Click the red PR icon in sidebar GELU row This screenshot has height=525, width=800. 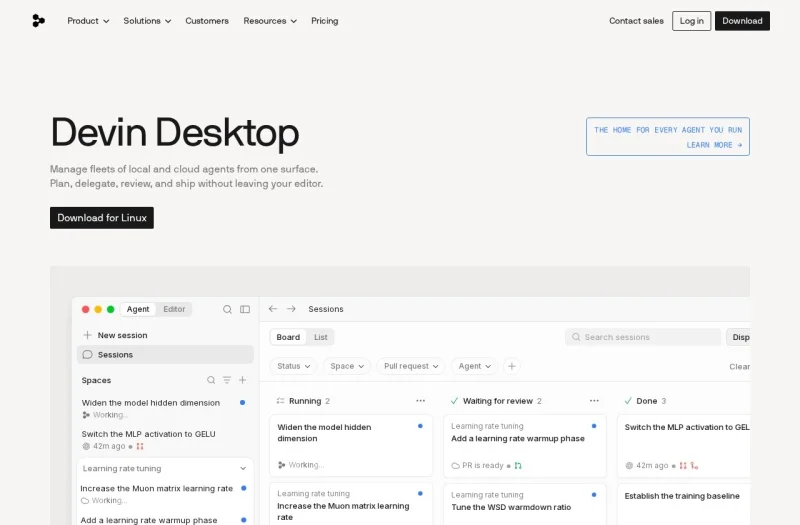[x=140, y=446]
